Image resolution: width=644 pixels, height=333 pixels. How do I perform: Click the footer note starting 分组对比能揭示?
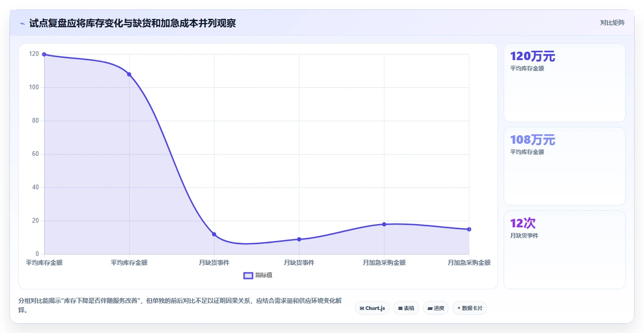coord(181,305)
